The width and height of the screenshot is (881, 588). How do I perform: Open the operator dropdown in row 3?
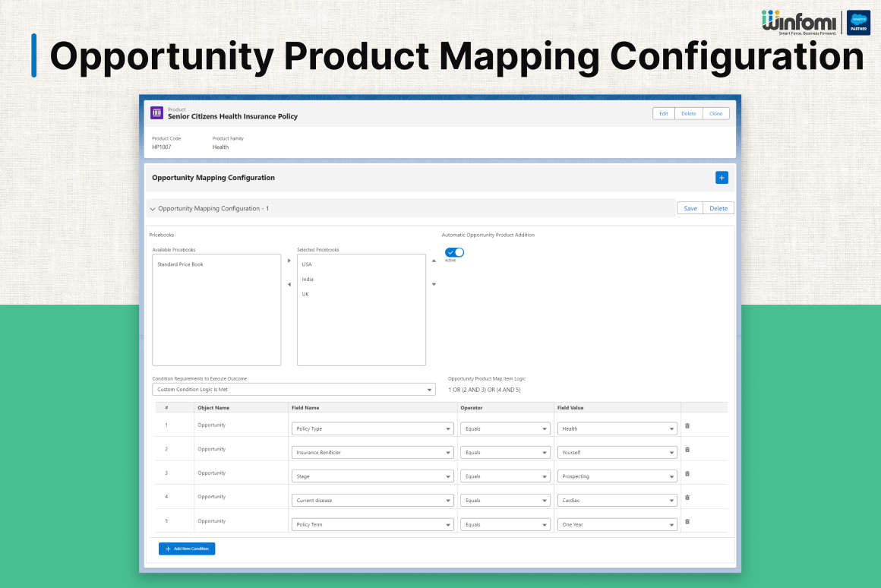(505, 476)
